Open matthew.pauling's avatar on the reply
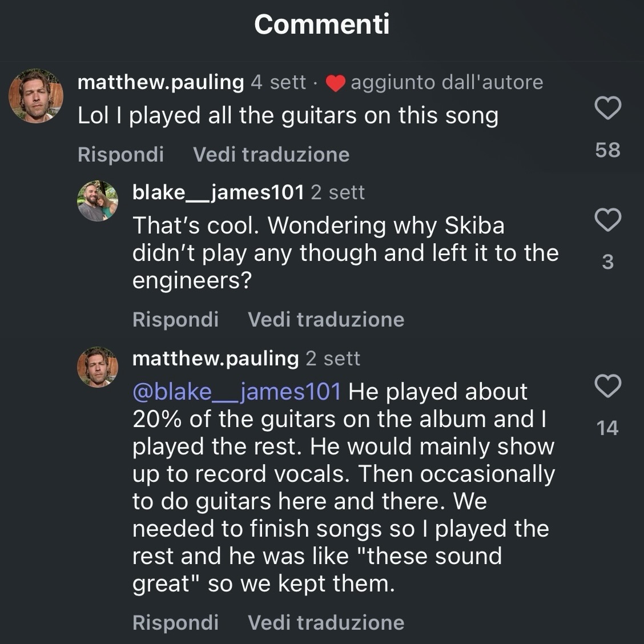 pos(97,367)
